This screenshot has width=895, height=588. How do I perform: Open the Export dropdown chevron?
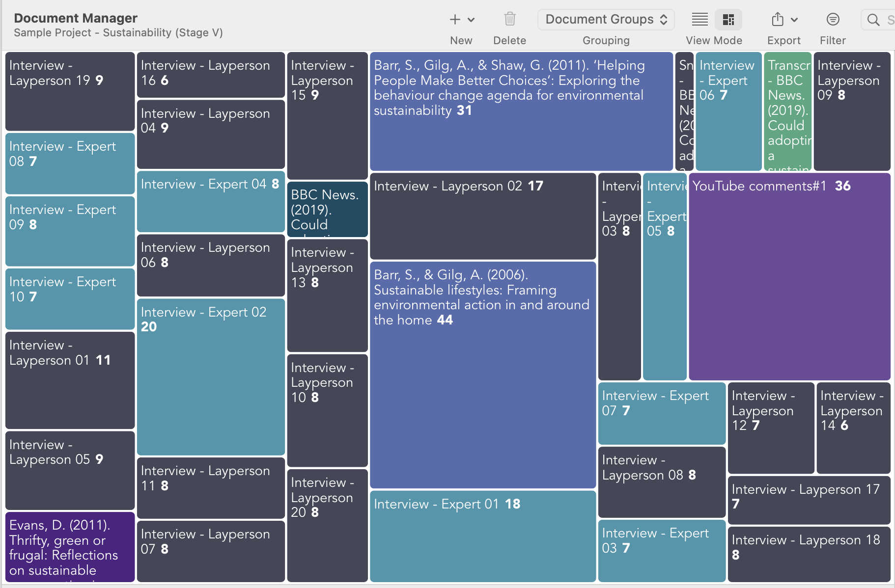click(x=793, y=20)
